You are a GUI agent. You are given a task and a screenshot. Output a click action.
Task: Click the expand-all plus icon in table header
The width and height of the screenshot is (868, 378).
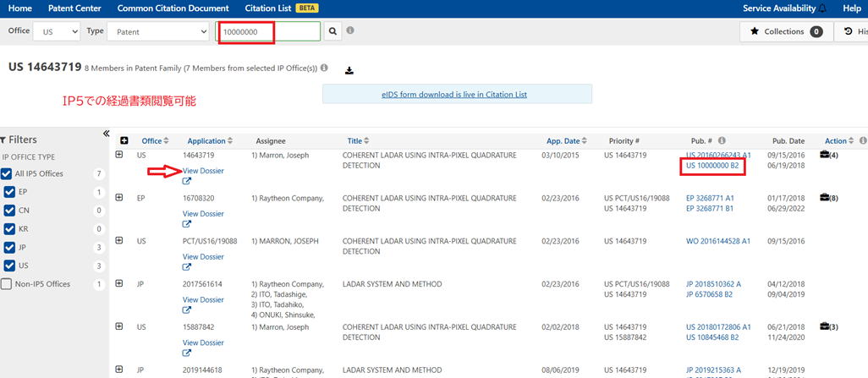(124, 140)
